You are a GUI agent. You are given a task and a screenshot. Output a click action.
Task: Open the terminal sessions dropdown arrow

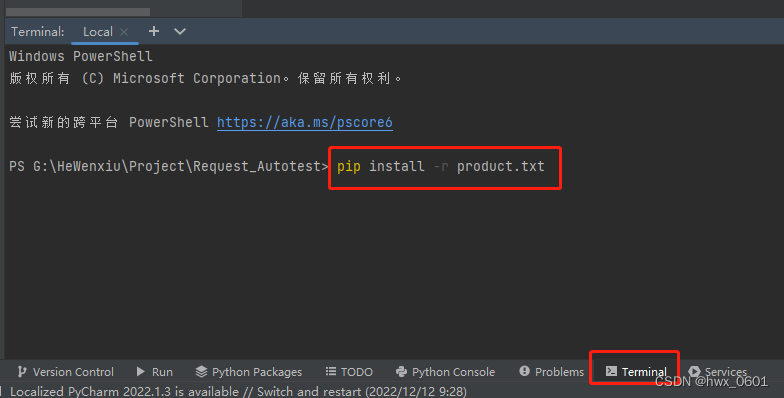180,32
